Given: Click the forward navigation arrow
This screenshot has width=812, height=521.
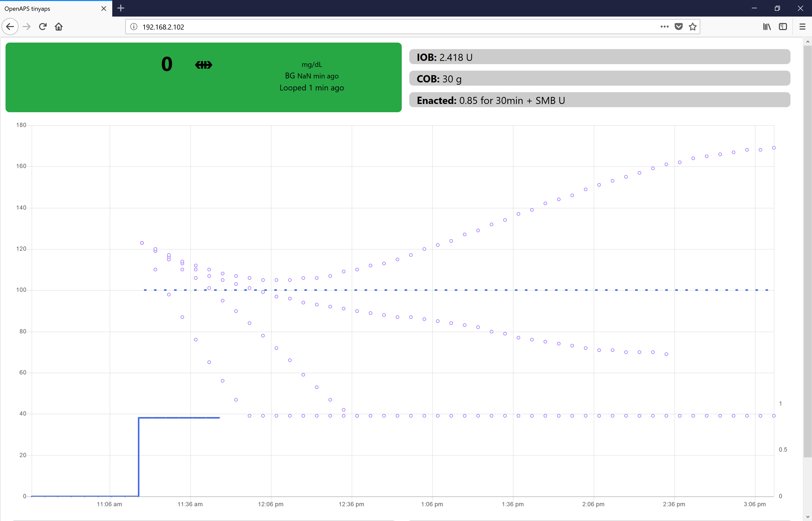Looking at the screenshot, I should tap(26, 27).
